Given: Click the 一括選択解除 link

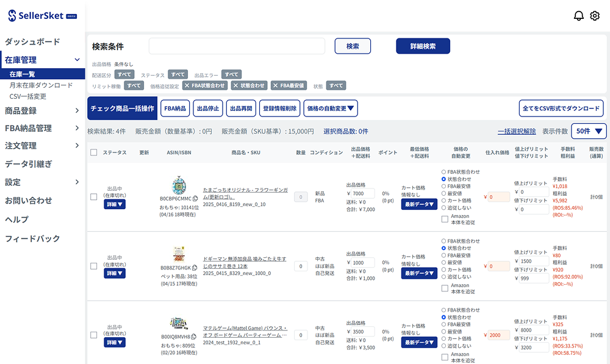Looking at the screenshot, I should tap(517, 131).
